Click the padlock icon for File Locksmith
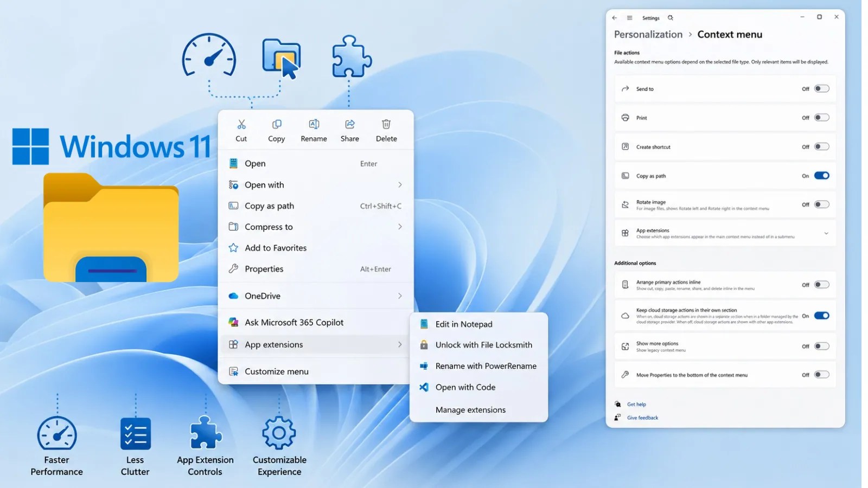Viewport: 868px width, 488px height. point(424,345)
